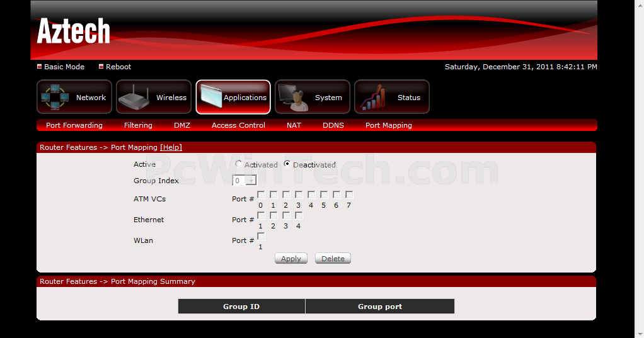Click the Applications tab label

pos(244,98)
